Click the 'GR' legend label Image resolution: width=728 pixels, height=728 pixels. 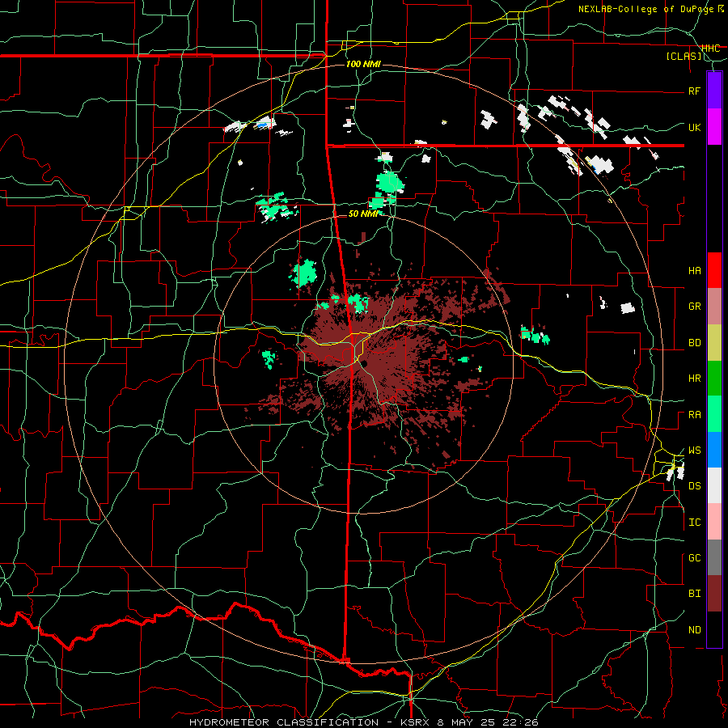click(x=695, y=307)
